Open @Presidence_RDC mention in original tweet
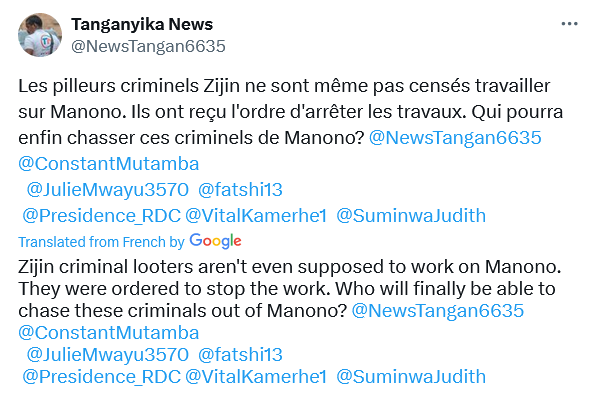 tap(102, 216)
